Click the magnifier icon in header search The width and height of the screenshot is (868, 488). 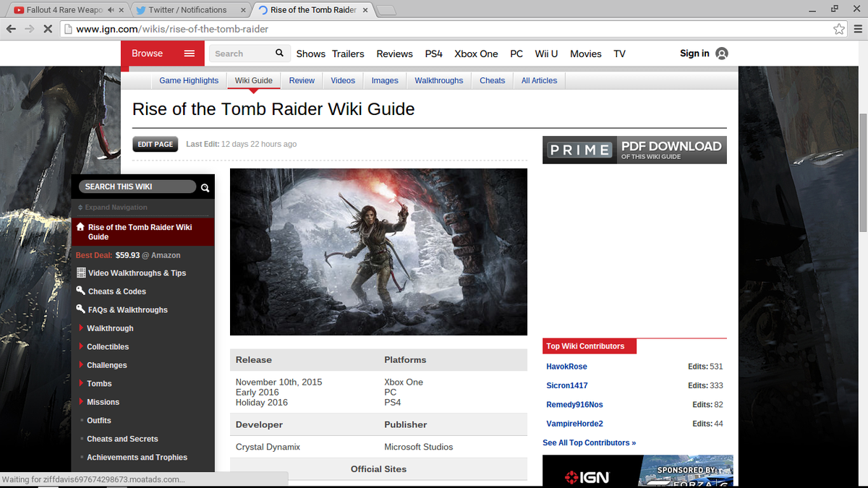[280, 53]
